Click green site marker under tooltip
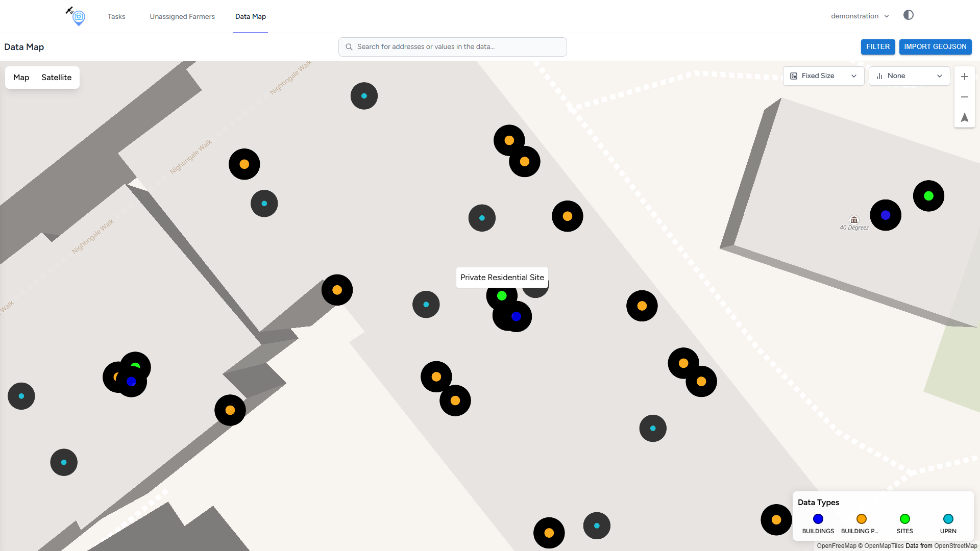This screenshot has width=980, height=551. (501, 295)
